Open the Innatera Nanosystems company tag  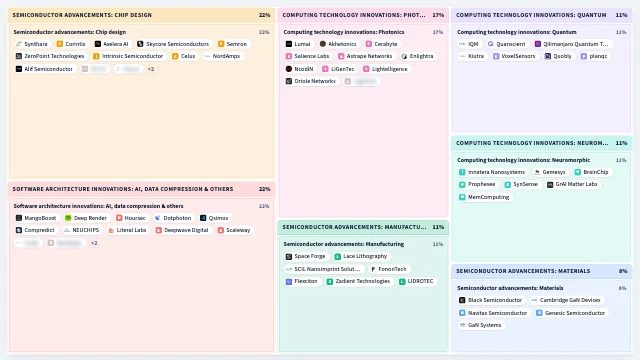(x=492, y=172)
